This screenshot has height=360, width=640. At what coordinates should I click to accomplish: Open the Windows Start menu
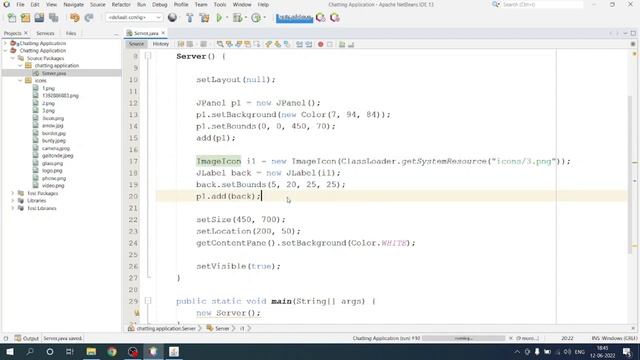click(x=9, y=351)
